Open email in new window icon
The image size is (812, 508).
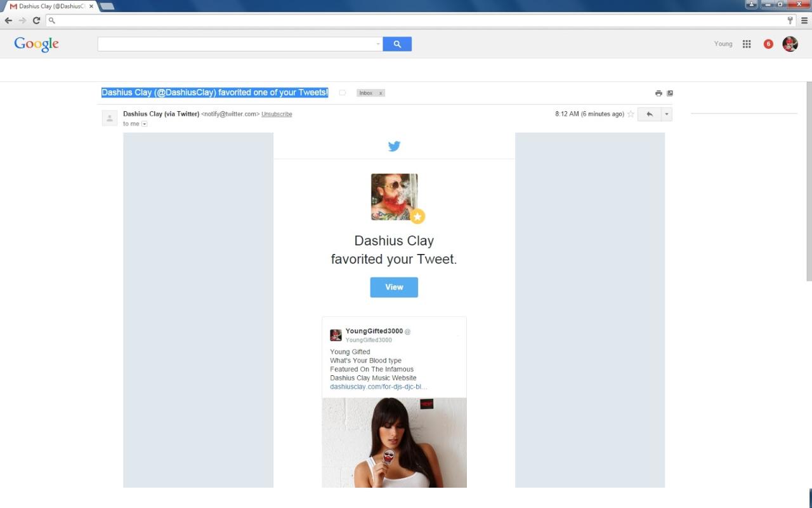click(670, 93)
